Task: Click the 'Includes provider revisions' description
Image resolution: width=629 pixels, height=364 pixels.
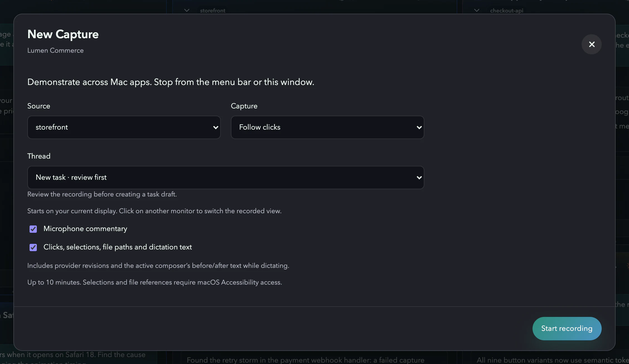Action: (158, 266)
